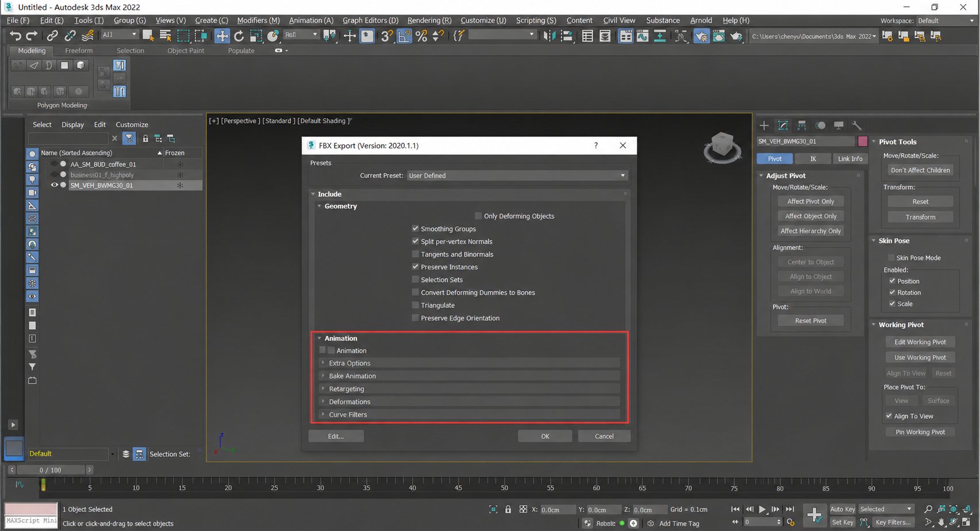Toggle selection lock in the status bar
Screen dimensions: 980x531
click(x=508, y=509)
